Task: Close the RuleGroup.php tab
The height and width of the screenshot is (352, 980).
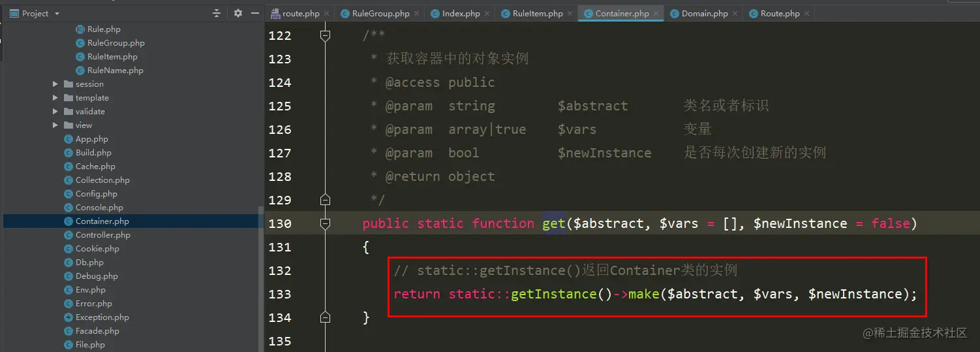Action: (x=417, y=13)
